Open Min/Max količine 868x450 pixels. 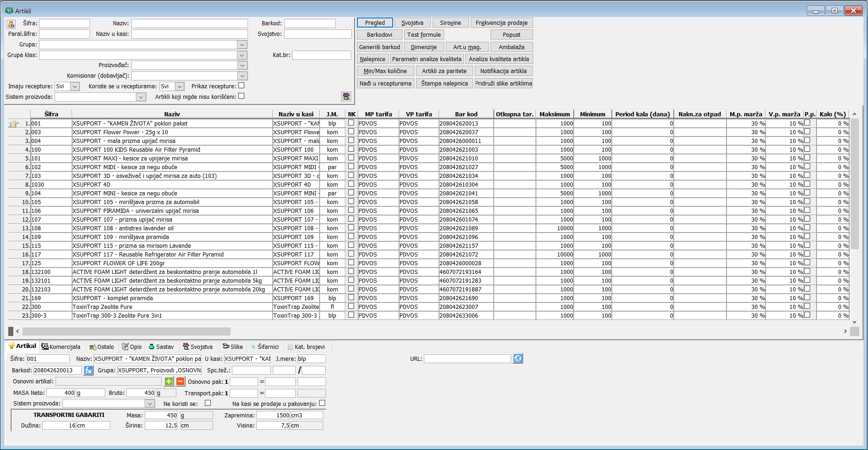pos(385,71)
